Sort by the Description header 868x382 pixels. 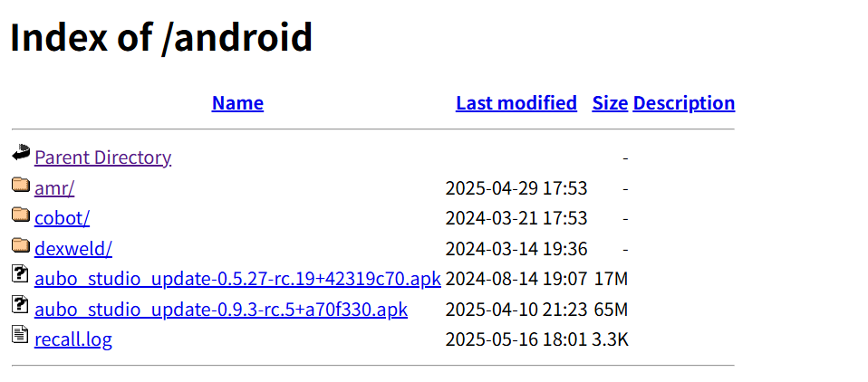tap(683, 103)
